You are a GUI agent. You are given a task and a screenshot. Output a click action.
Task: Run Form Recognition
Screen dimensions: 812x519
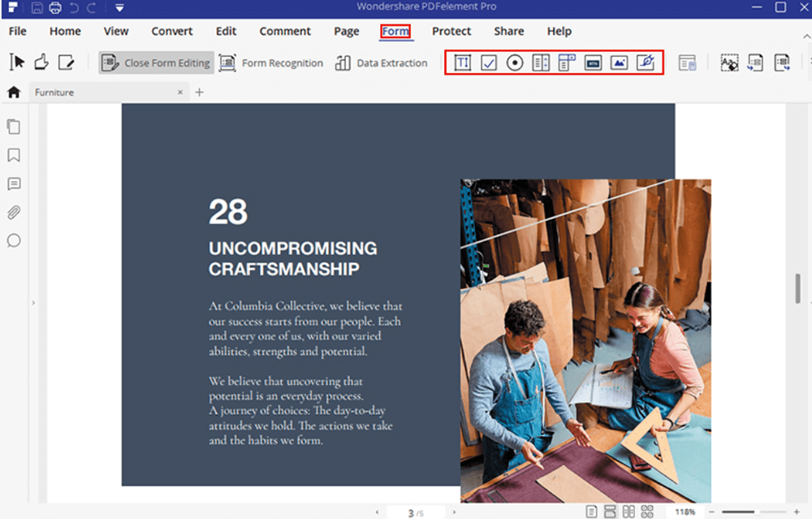click(272, 63)
